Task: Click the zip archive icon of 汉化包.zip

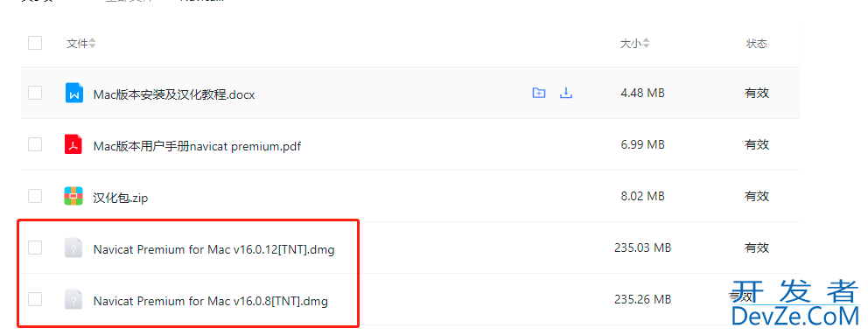Action: click(x=73, y=196)
